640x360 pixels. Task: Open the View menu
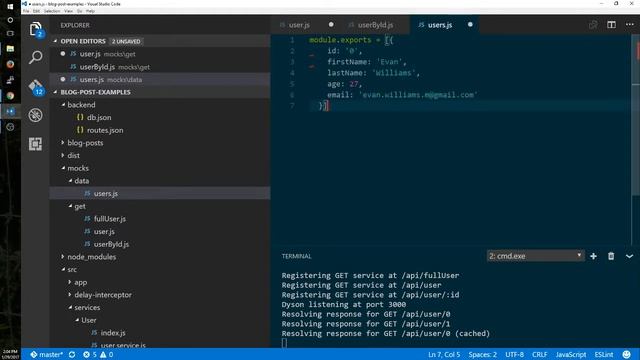tap(68, 11)
